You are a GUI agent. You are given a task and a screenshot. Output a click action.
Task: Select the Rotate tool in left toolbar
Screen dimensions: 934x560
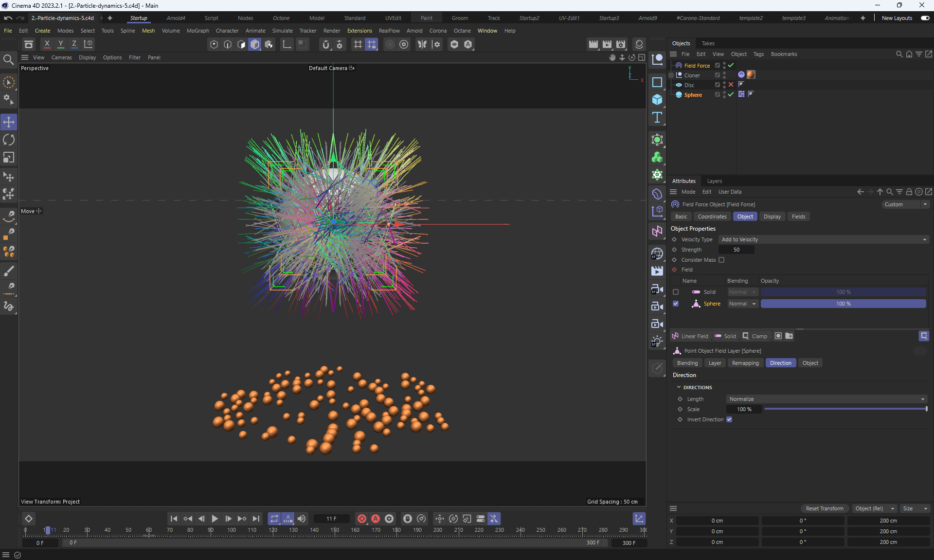coord(9,140)
